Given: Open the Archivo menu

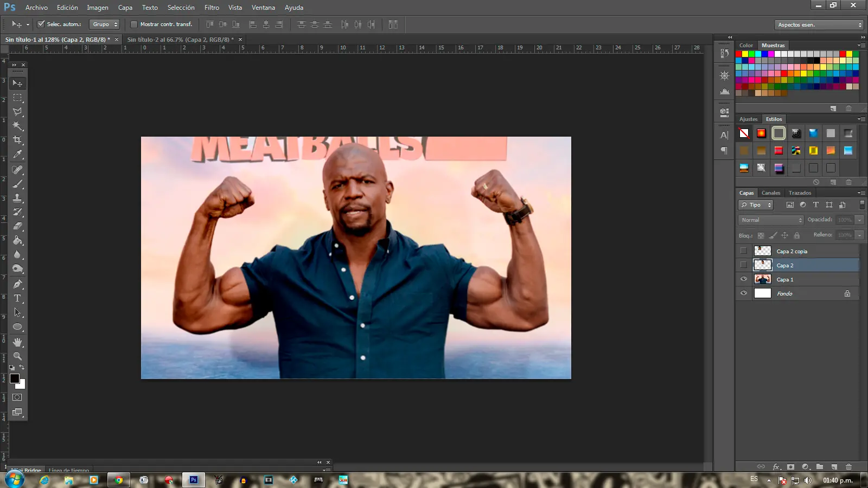Looking at the screenshot, I should click(x=36, y=8).
